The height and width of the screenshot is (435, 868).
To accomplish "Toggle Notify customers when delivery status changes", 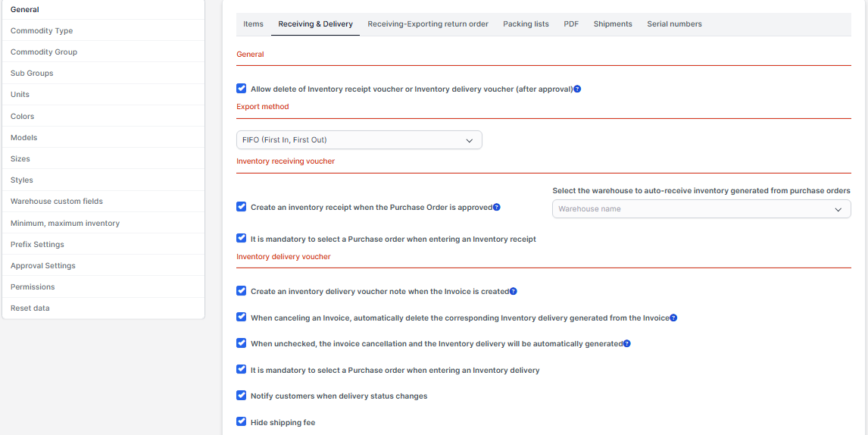I will pos(242,396).
